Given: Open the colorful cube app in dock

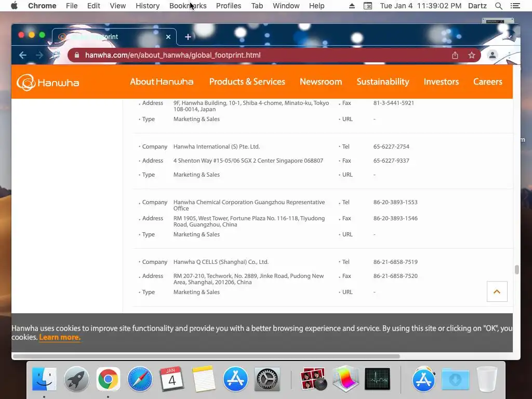Looking at the screenshot, I should (x=345, y=379).
